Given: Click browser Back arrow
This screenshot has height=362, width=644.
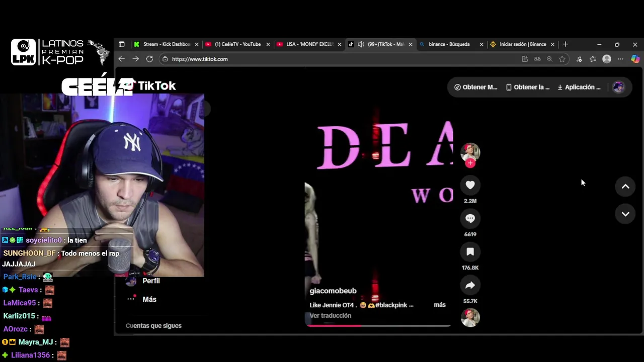Looking at the screenshot, I should [121, 59].
